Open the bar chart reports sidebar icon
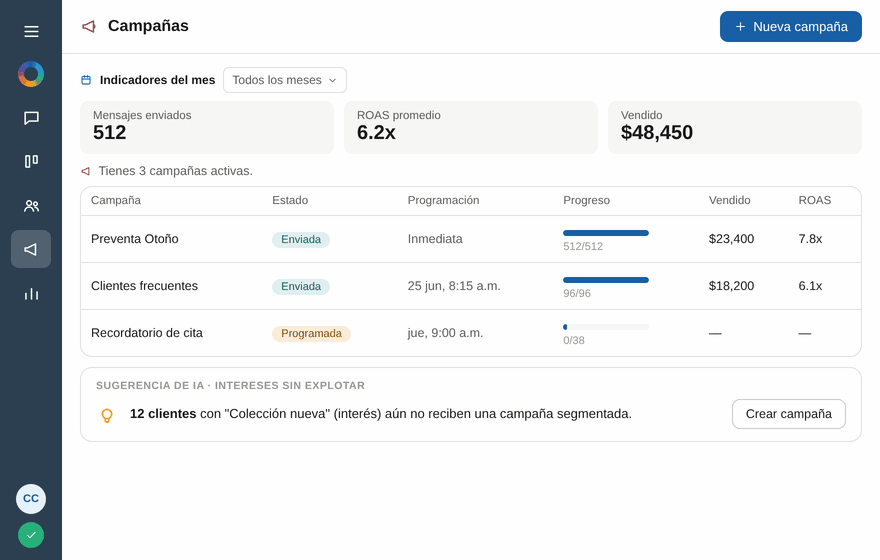This screenshot has height=560, width=880. 31,293
